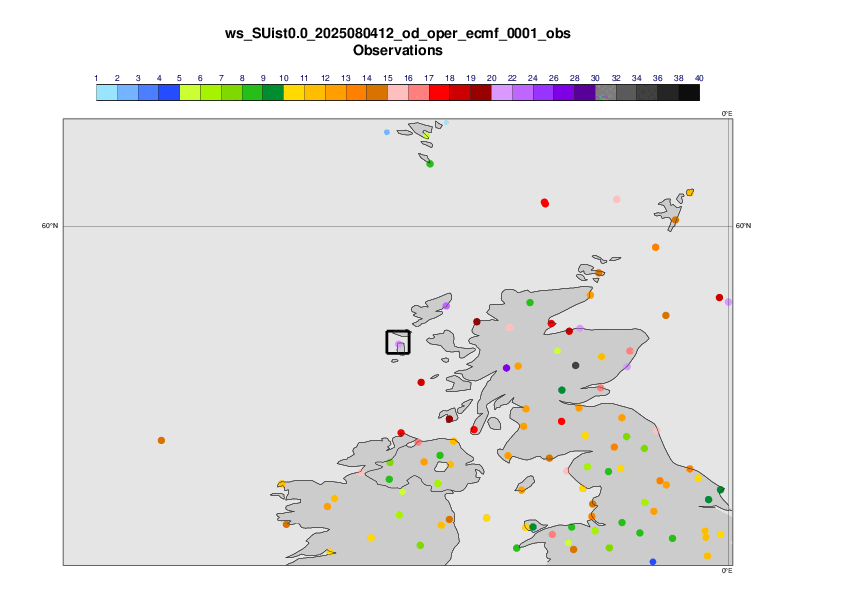
Task: Select the violet observation dot in western Scotland
Action: [506, 368]
